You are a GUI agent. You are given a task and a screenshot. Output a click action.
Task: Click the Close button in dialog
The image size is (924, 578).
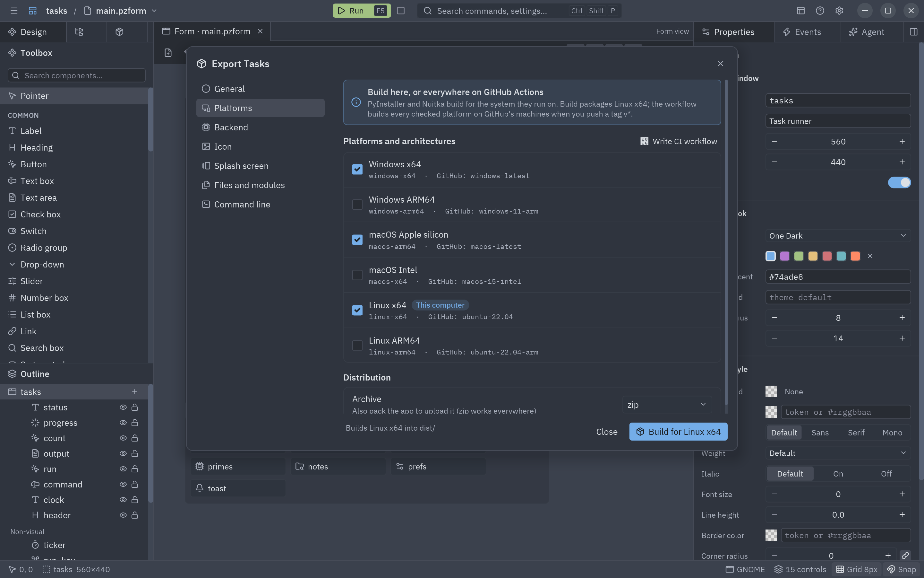click(x=607, y=432)
